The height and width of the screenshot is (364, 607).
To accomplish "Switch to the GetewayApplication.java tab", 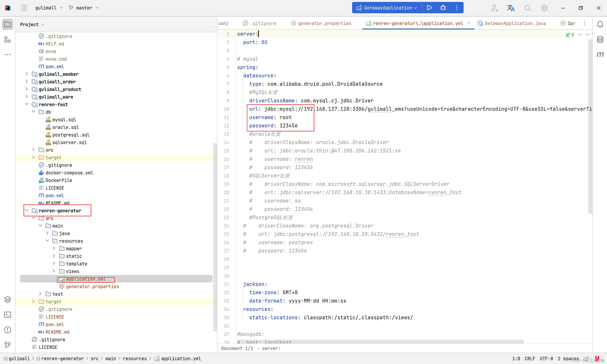I will coord(515,23).
